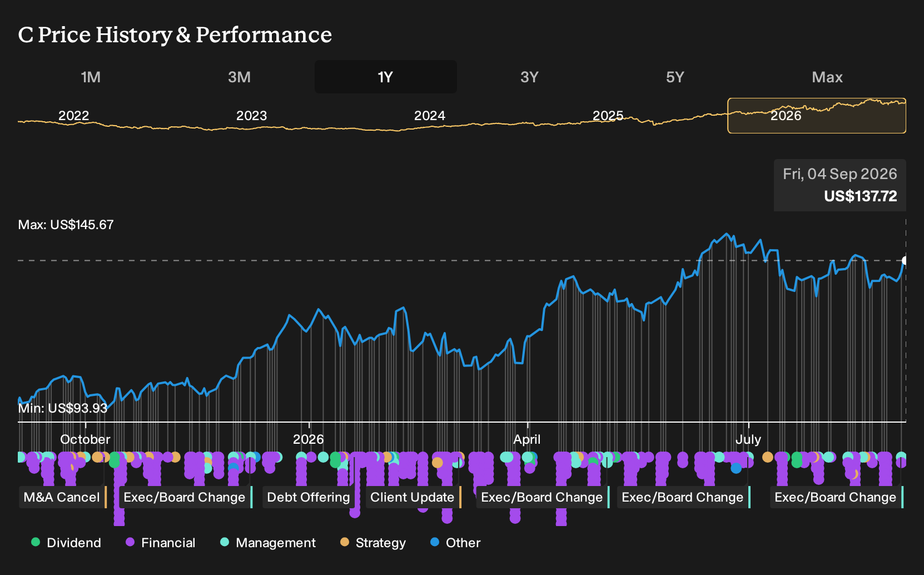
Task: Switch to the 5Y time range
Action: point(675,77)
